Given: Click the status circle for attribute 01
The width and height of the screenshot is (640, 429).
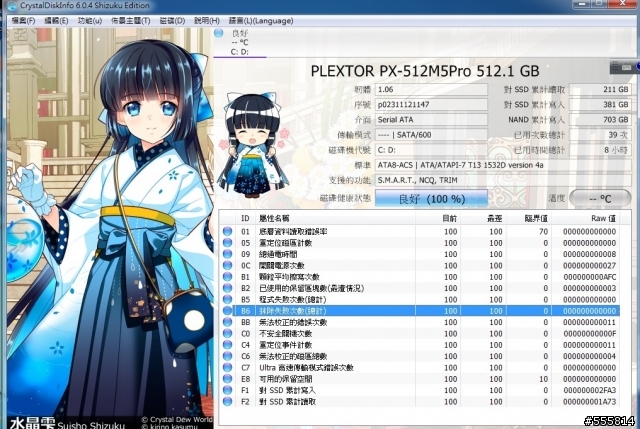Looking at the screenshot, I should 227,231.
